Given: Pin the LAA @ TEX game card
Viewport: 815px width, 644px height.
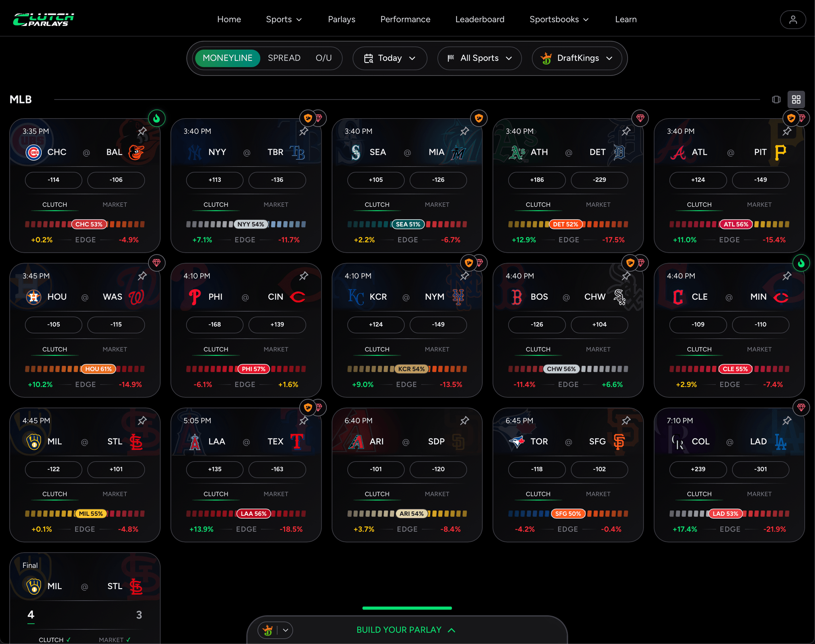Looking at the screenshot, I should pyautogui.click(x=304, y=420).
